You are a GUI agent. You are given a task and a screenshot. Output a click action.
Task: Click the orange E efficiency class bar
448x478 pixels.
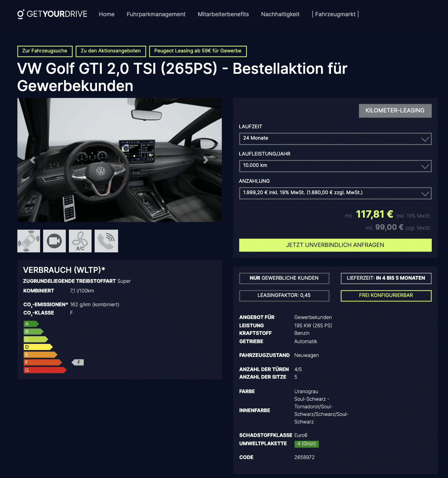click(40, 355)
